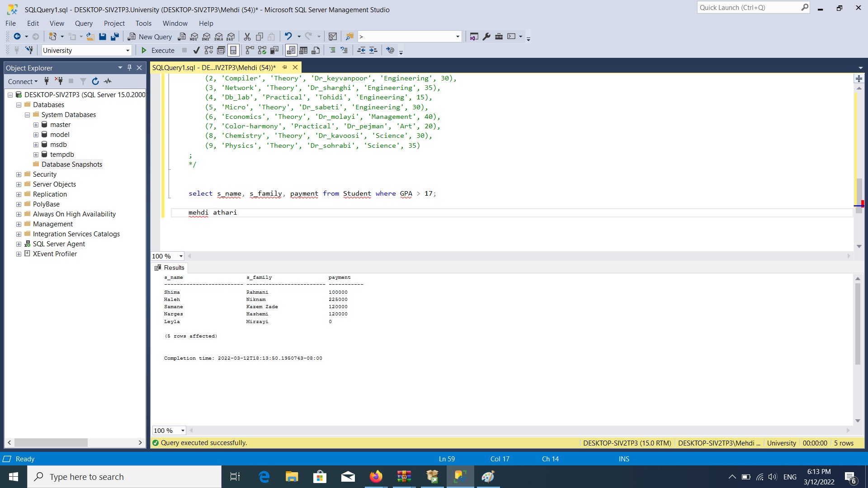Open the Tools menu
This screenshot has width=868, height=488.
[x=143, y=23]
